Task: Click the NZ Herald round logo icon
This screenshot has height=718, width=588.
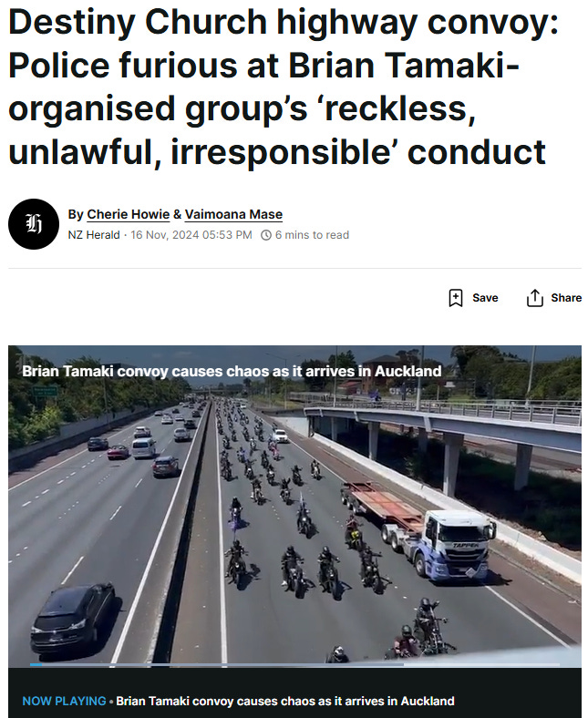Action: coord(34,224)
